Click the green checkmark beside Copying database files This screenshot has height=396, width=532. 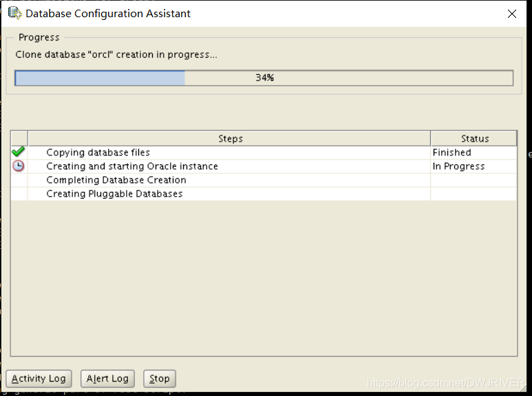click(19, 152)
